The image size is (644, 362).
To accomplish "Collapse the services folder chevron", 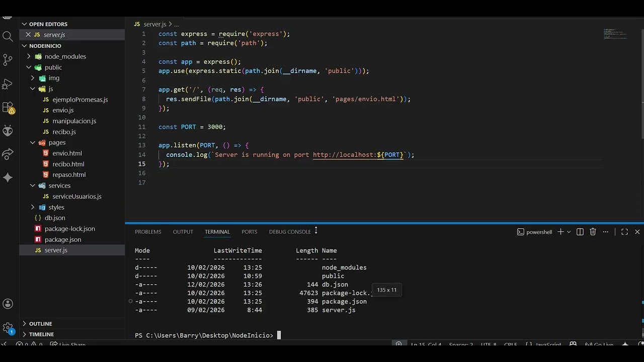I will pos(33,186).
